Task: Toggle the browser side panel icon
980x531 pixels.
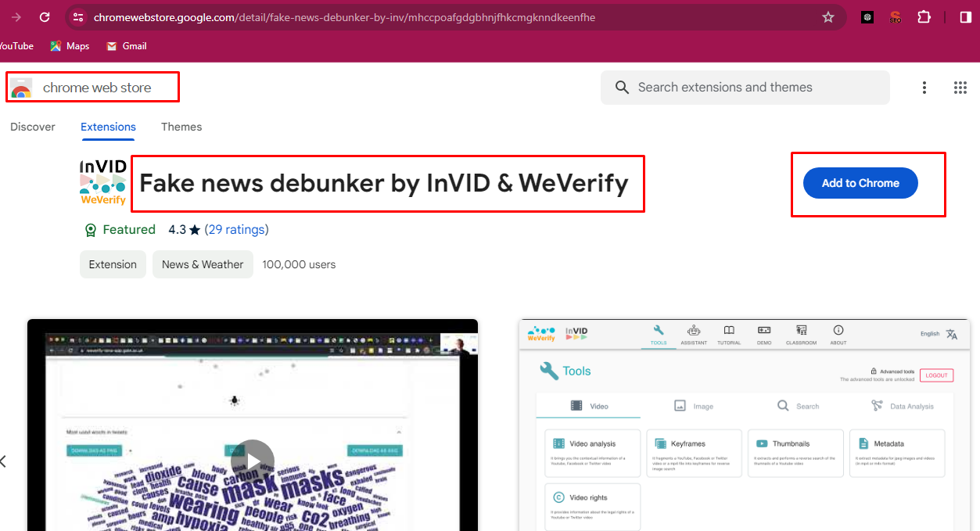Action: (x=965, y=17)
